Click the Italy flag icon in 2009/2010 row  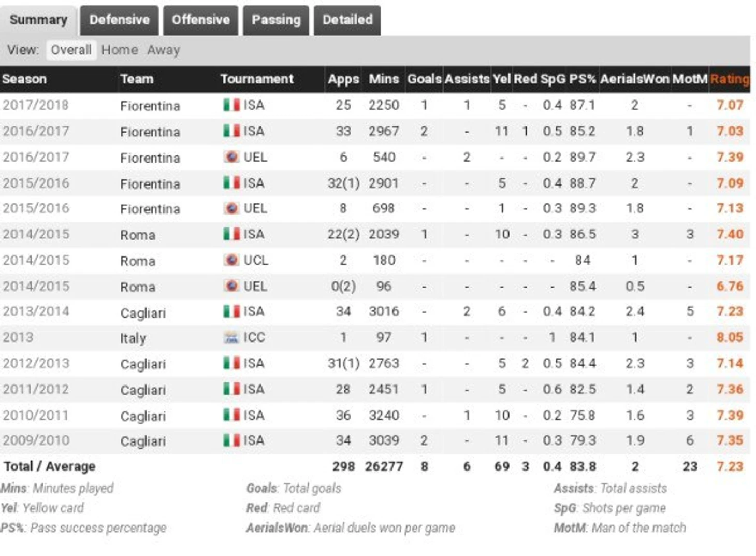point(231,440)
